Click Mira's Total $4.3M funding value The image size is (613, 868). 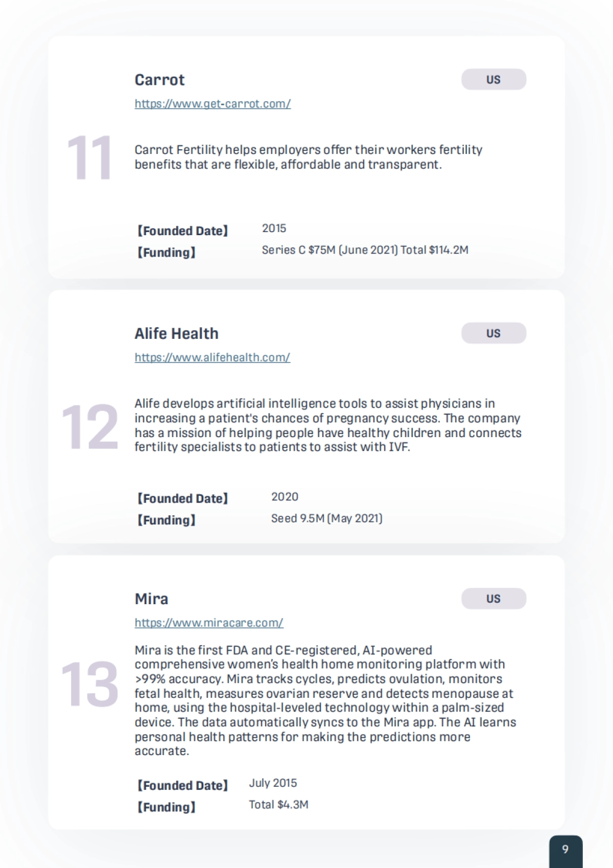278,805
